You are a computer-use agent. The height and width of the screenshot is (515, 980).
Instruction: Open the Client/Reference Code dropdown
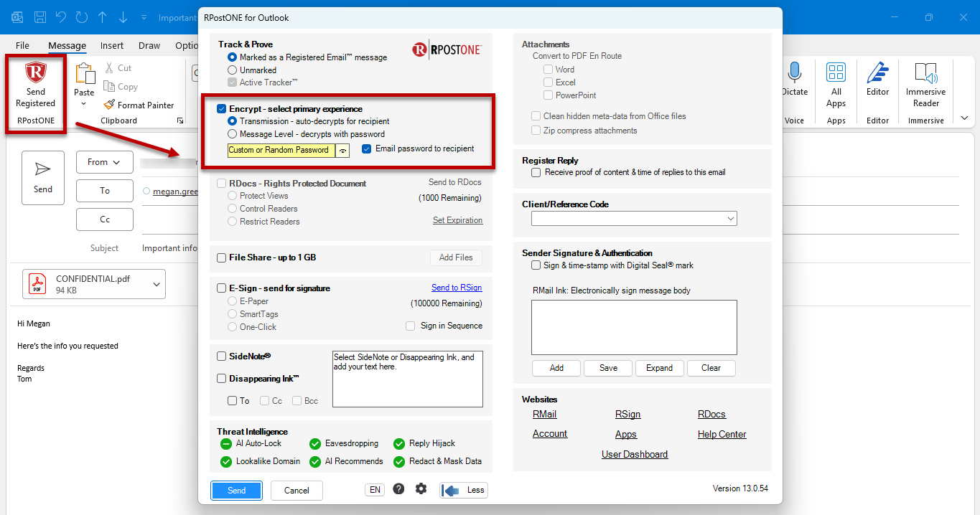point(634,219)
